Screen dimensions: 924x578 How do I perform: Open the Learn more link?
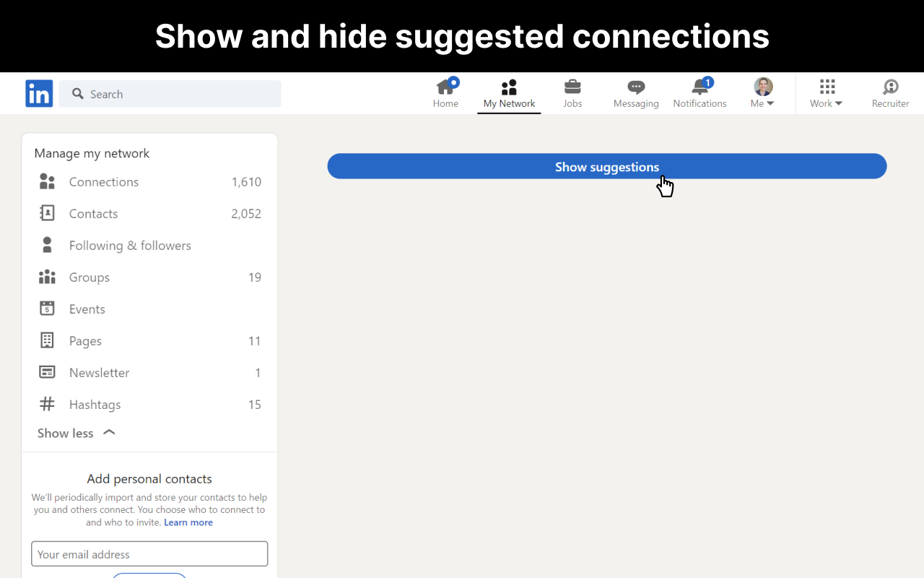click(188, 522)
